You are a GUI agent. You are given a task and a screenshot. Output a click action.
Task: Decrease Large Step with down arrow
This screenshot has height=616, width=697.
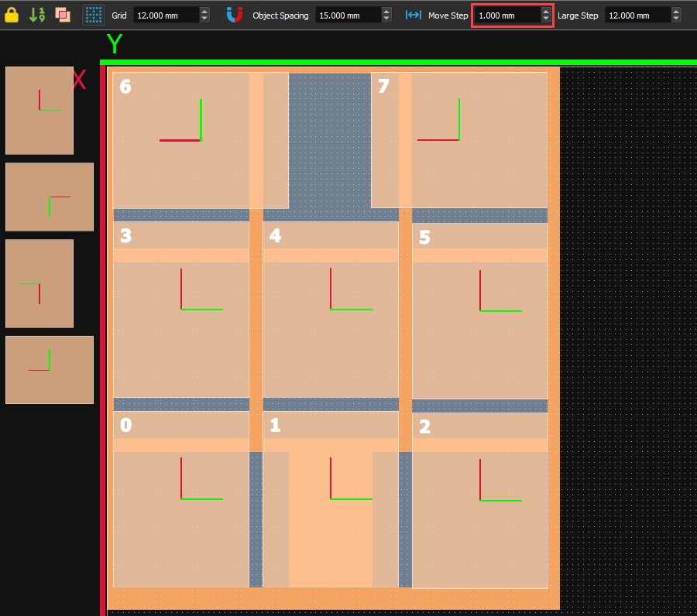coord(676,19)
